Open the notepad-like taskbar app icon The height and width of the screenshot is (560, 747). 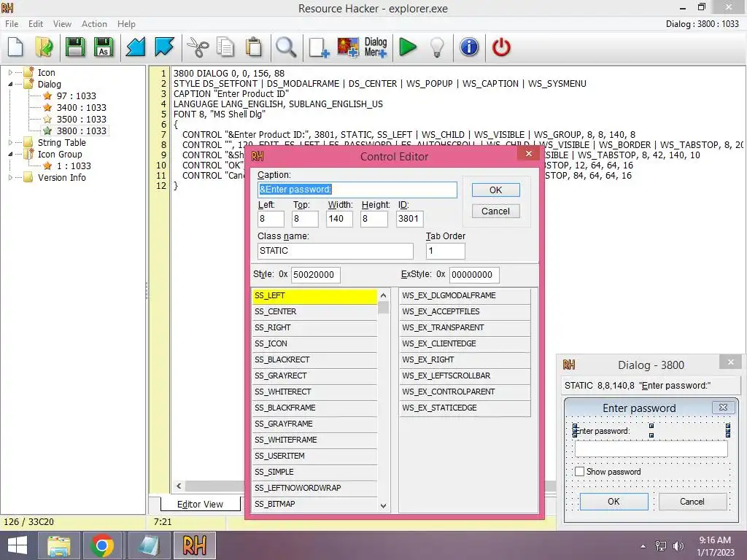click(x=149, y=545)
